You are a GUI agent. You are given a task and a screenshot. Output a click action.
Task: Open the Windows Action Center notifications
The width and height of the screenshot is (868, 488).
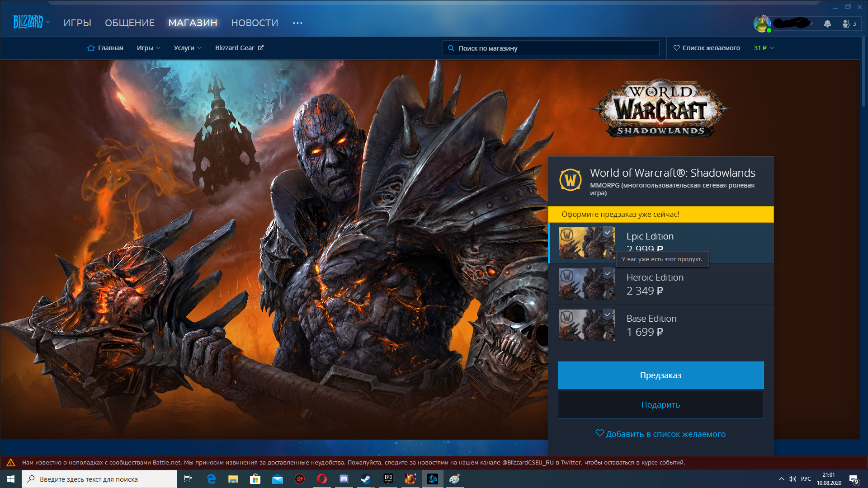click(854, 479)
